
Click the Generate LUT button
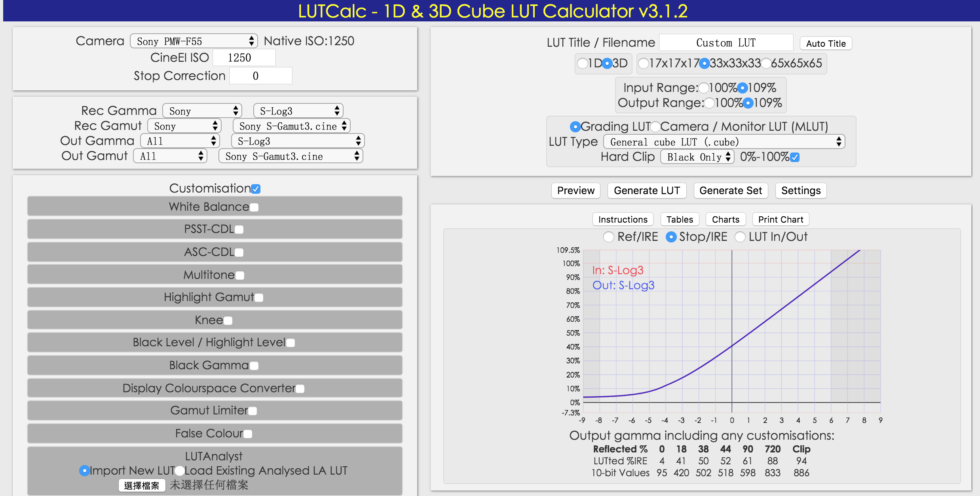coord(646,191)
